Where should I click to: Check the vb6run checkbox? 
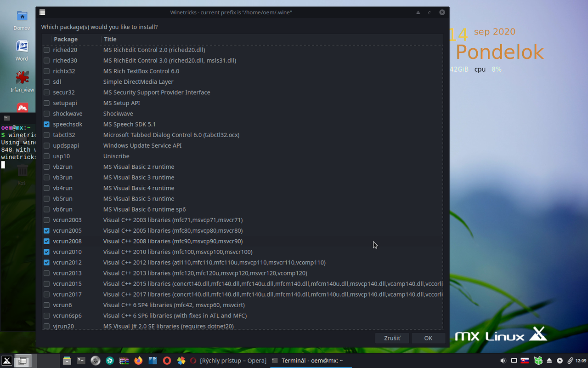pos(46,209)
